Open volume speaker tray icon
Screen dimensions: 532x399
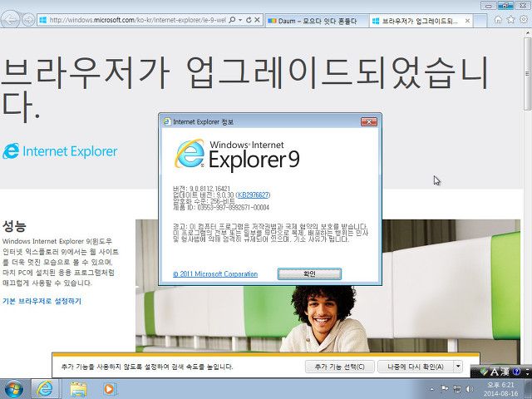(470, 389)
